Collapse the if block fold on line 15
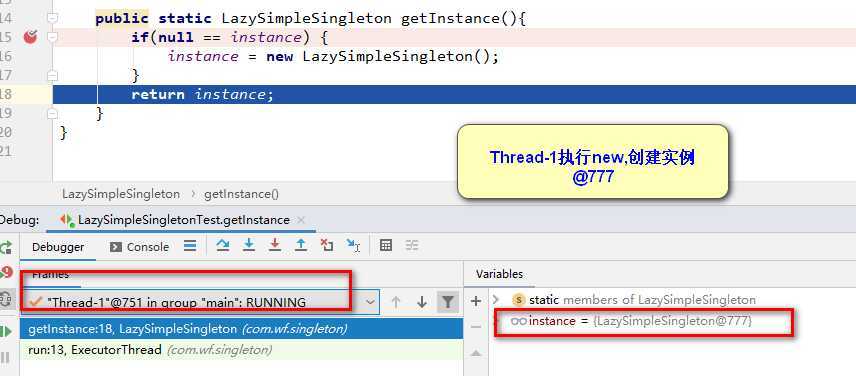The height and width of the screenshot is (376, 856). [52, 37]
